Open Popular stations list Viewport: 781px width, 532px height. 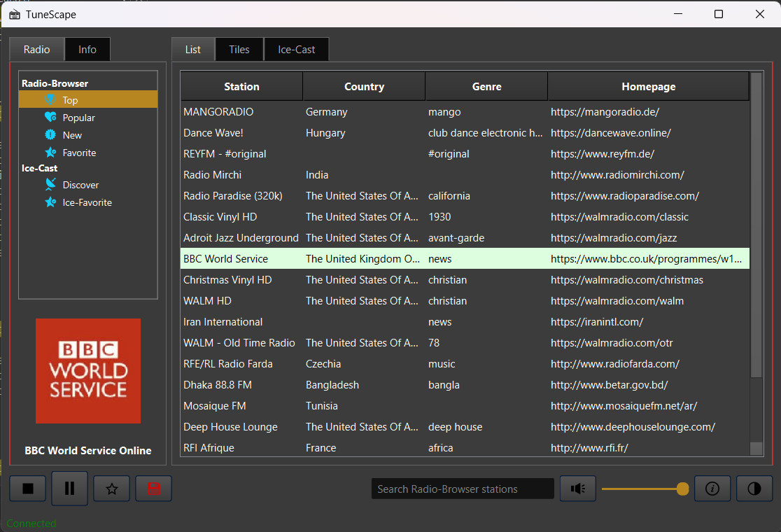(78, 118)
